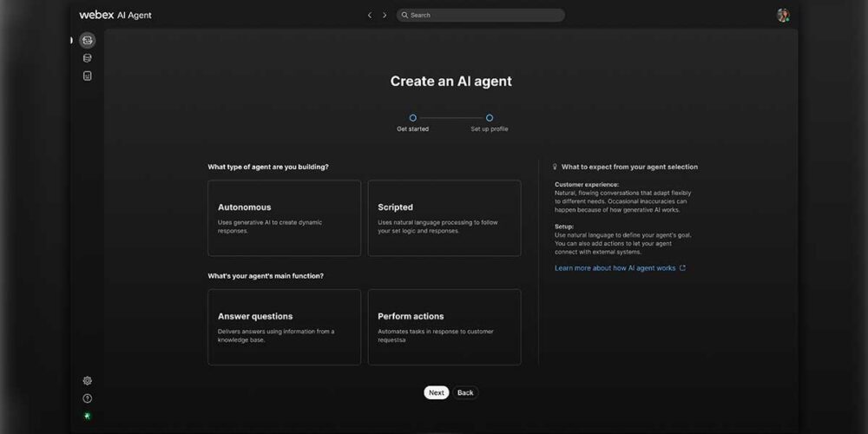Click the webex AI Agent logo
This screenshot has width=868, height=434.
(x=115, y=15)
